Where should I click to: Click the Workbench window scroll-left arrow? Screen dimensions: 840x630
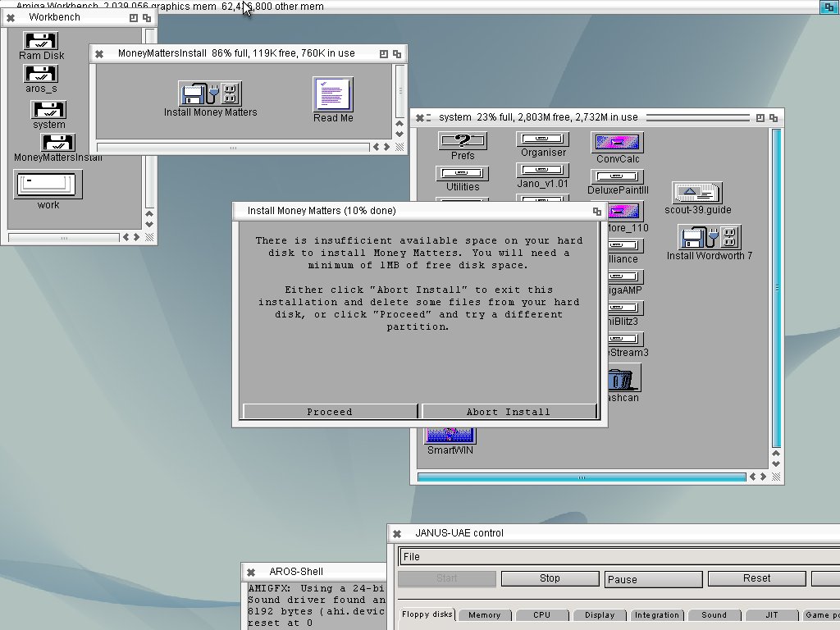click(x=126, y=237)
